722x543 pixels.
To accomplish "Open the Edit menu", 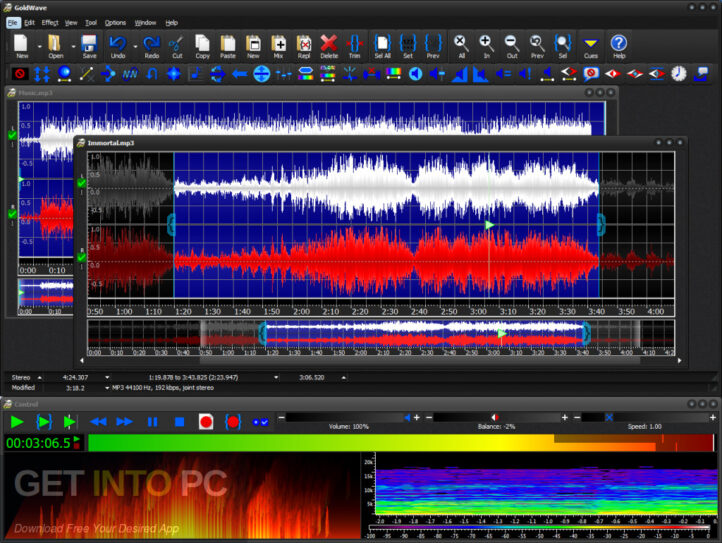I will 29,23.
